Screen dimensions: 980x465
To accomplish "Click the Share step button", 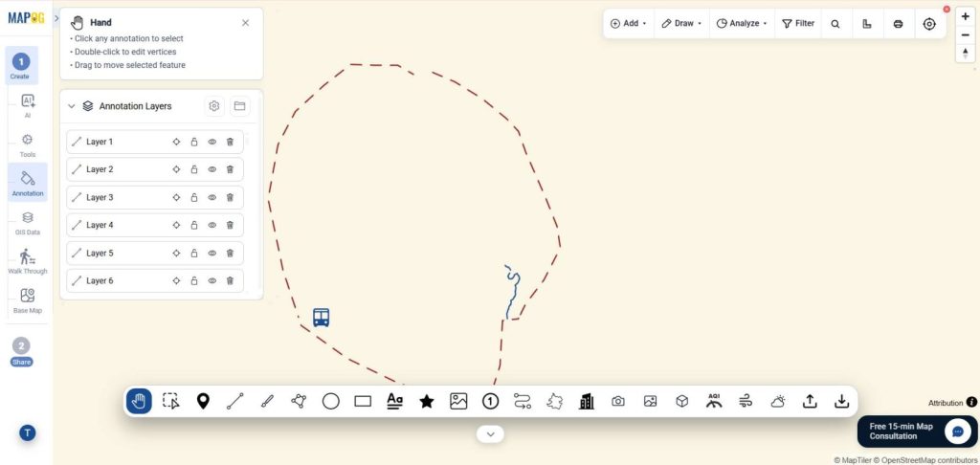I will click(21, 352).
